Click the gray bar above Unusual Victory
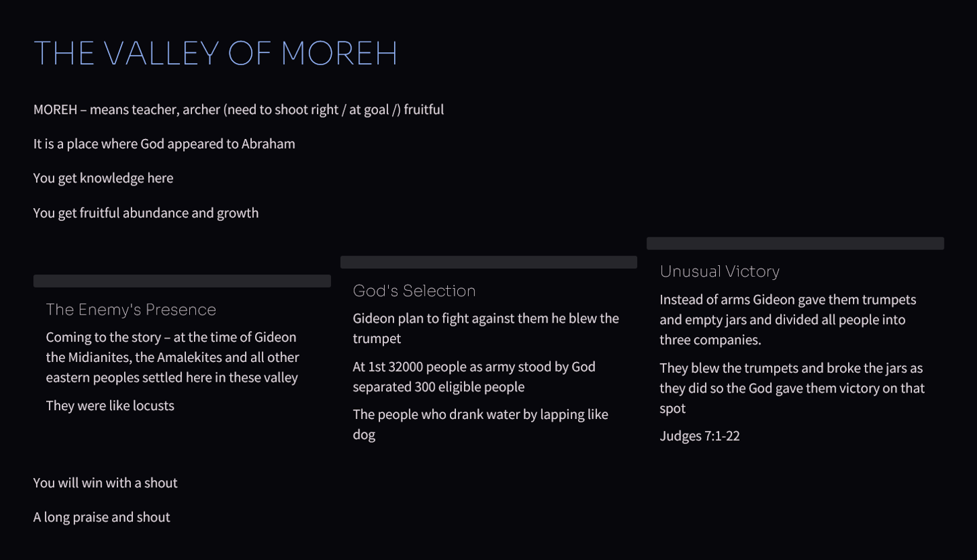This screenshot has height=560, width=977. pyautogui.click(x=795, y=243)
